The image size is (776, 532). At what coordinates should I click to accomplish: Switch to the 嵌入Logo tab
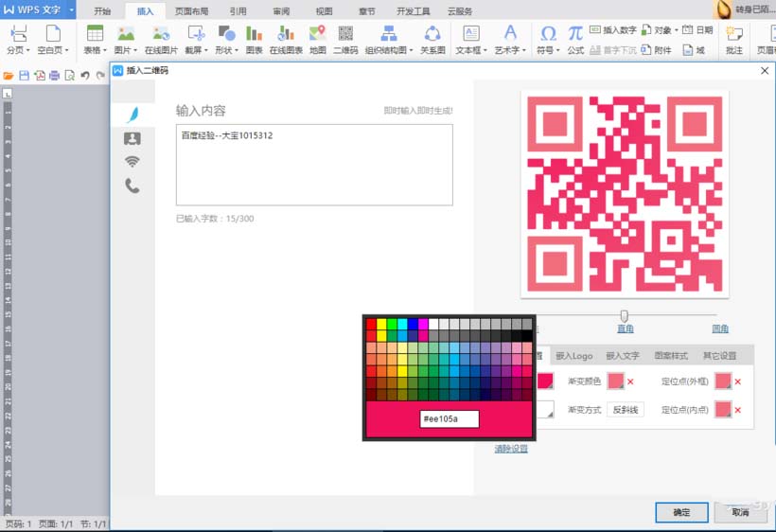click(x=574, y=355)
